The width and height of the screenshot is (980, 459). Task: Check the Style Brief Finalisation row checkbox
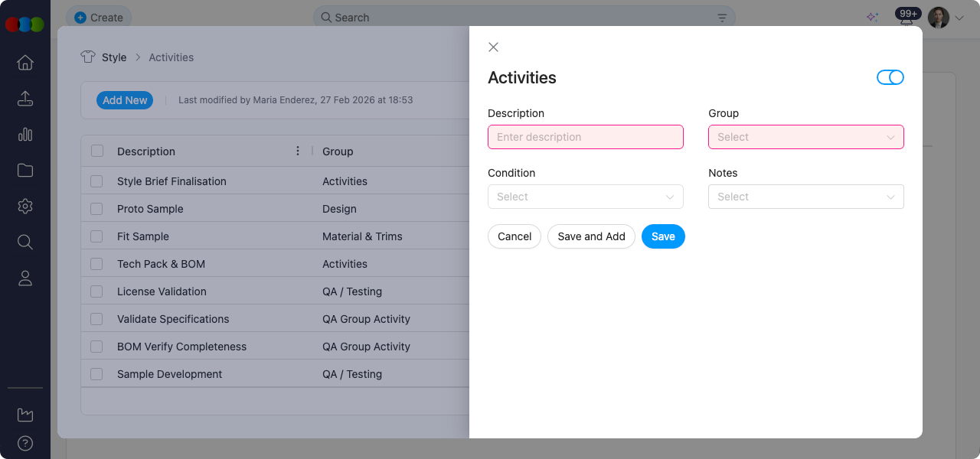tap(96, 181)
